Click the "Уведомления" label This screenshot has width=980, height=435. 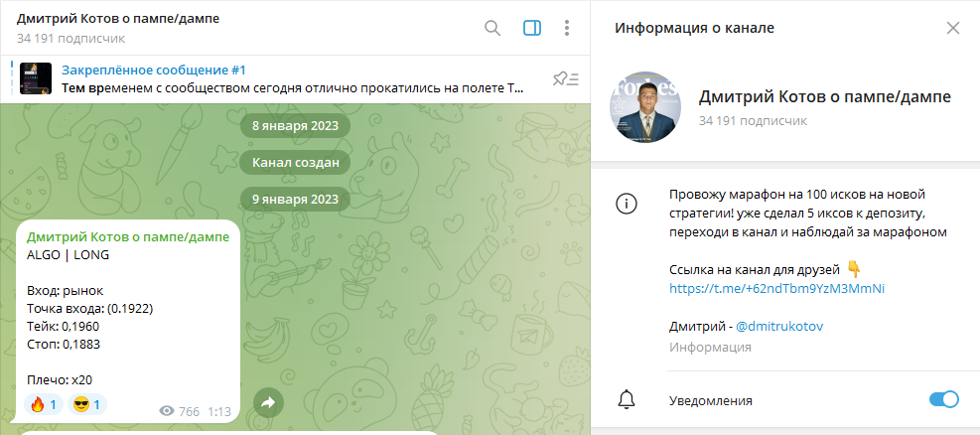point(711,400)
